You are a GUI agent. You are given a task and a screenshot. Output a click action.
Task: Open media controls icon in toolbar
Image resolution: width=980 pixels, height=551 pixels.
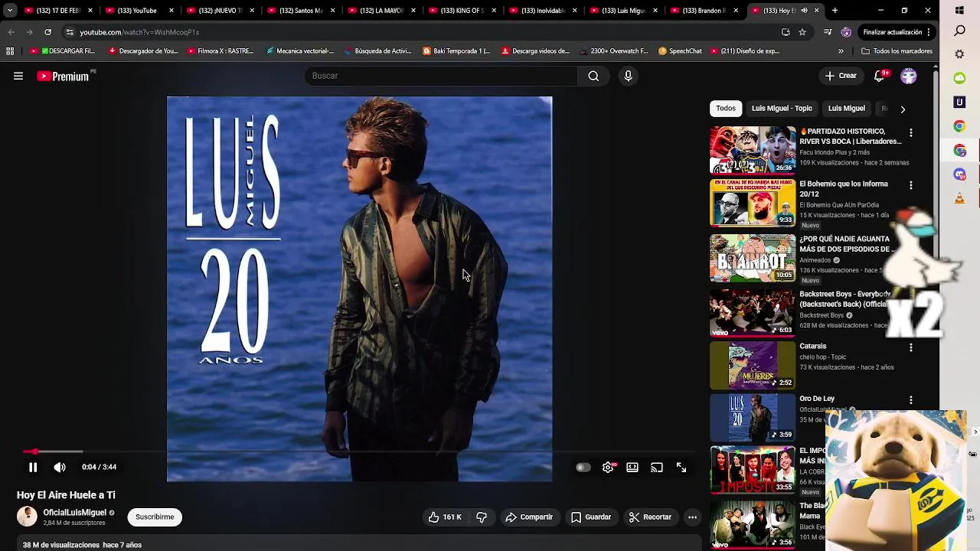point(828,32)
